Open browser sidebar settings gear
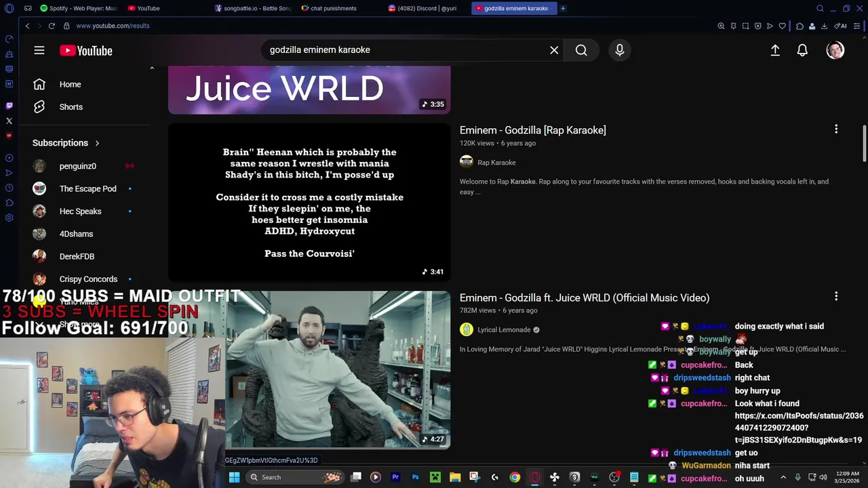 point(9,218)
